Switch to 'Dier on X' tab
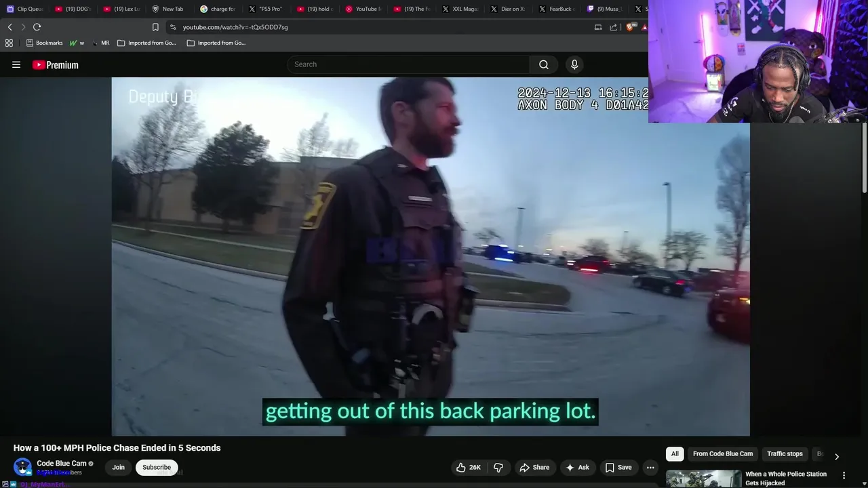Viewport: 868px width, 488px height. pos(509,9)
